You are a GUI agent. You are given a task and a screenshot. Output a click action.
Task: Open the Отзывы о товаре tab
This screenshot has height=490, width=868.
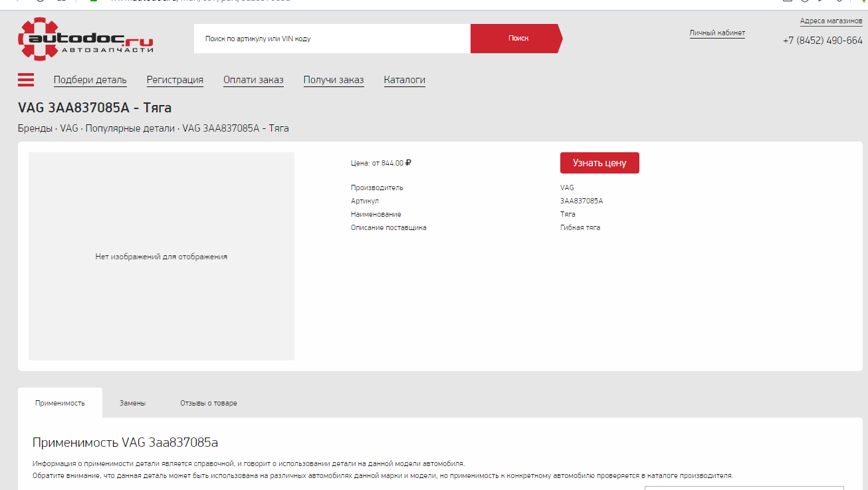208,403
